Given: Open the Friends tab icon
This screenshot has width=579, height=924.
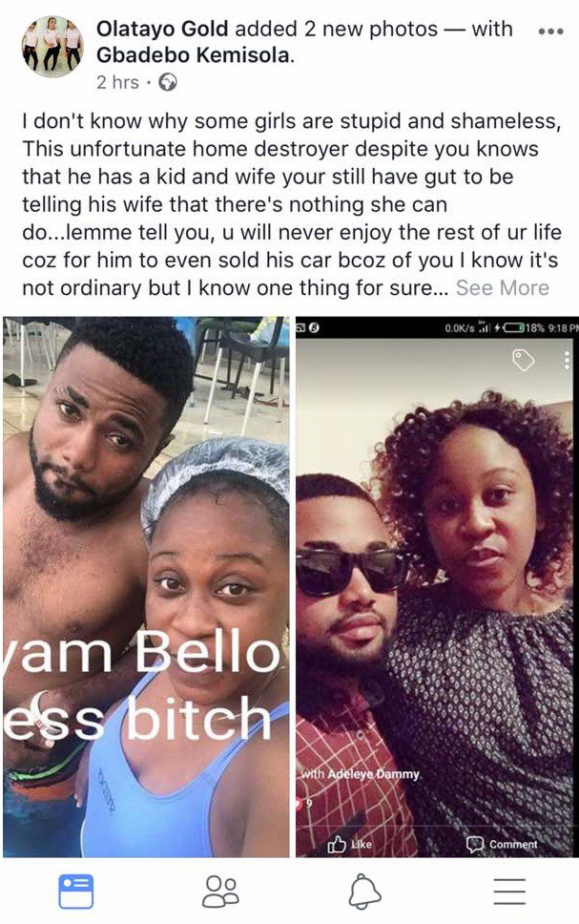Looking at the screenshot, I should pos(220,891).
